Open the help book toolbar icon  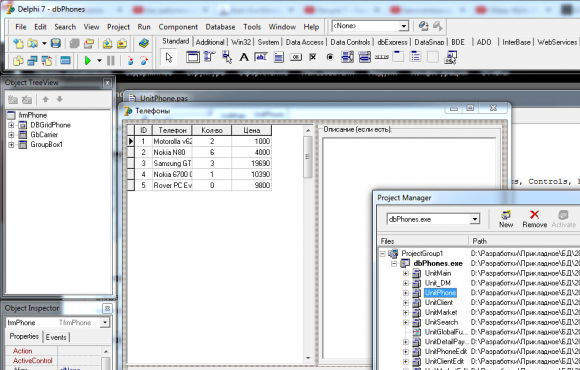point(144,43)
